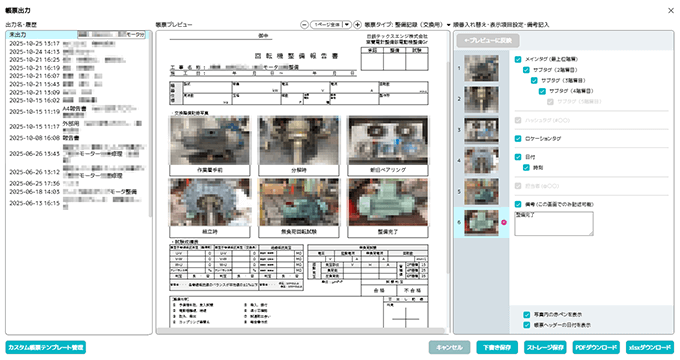
Task: Click the 備考 remarks text area
Action: pyautogui.click(x=554, y=224)
